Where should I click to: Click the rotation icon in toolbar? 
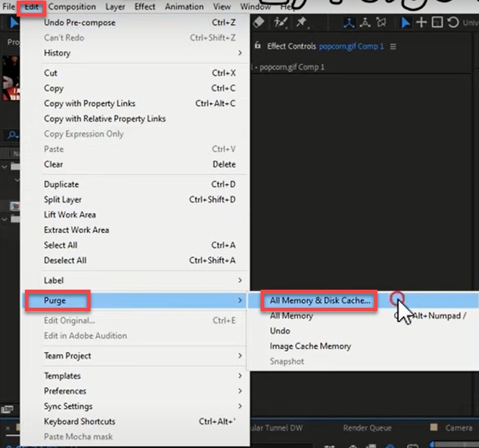453,22
